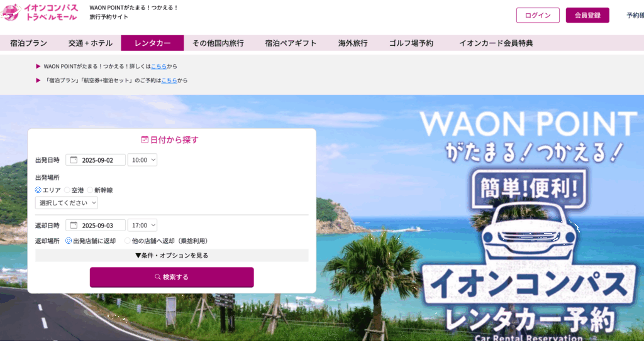Switch to the レンタカー tab
The height and width of the screenshot is (360, 644).
point(152,43)
